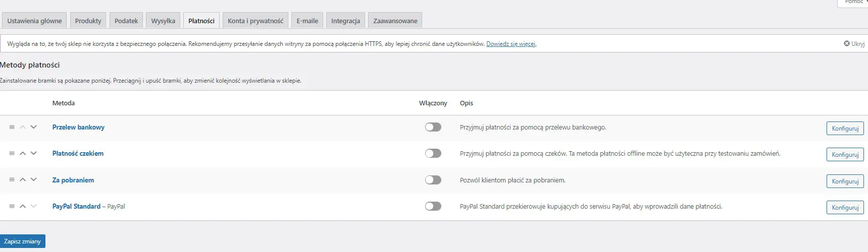Viewport: 868px width, 252px height.
Task: Move Za pobraniem down with arrow
Action: pos(34,180)
